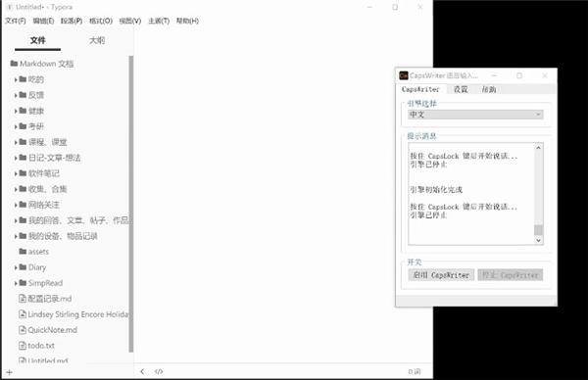Click the scroll up arrow in CapsWriter message box
The height and width of the screenshot is (380, 588).
tap(538, 148)
